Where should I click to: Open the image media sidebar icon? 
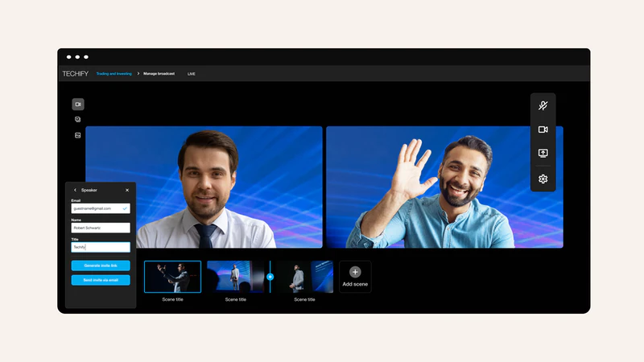(x=77, y=135)
